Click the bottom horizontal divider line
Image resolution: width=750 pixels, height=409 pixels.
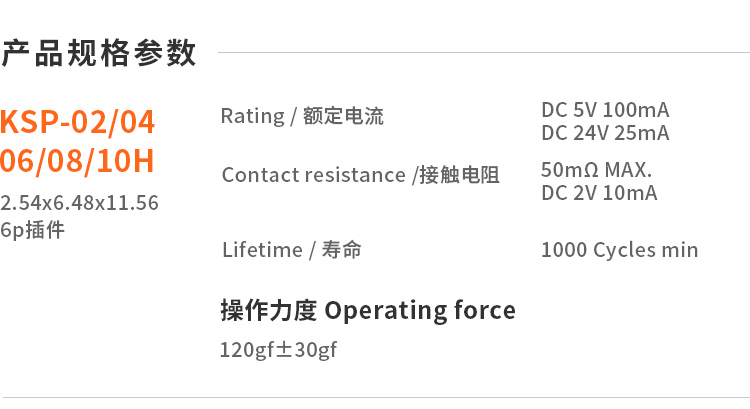375,397
